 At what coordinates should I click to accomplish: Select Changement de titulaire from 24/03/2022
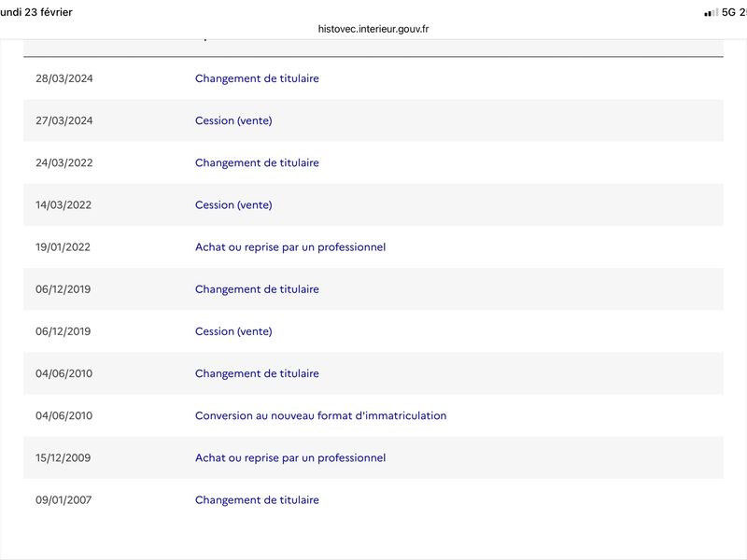(x=257, y=162)
